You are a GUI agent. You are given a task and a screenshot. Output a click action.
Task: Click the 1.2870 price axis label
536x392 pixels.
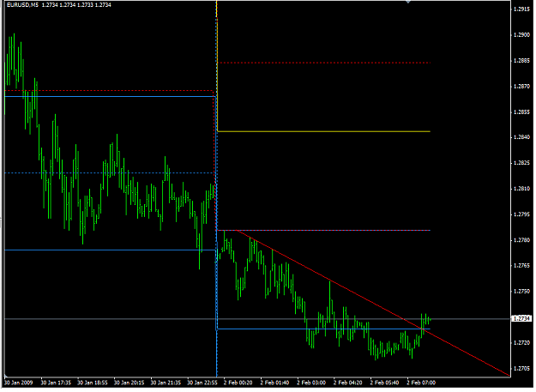[x=522, y=87]
